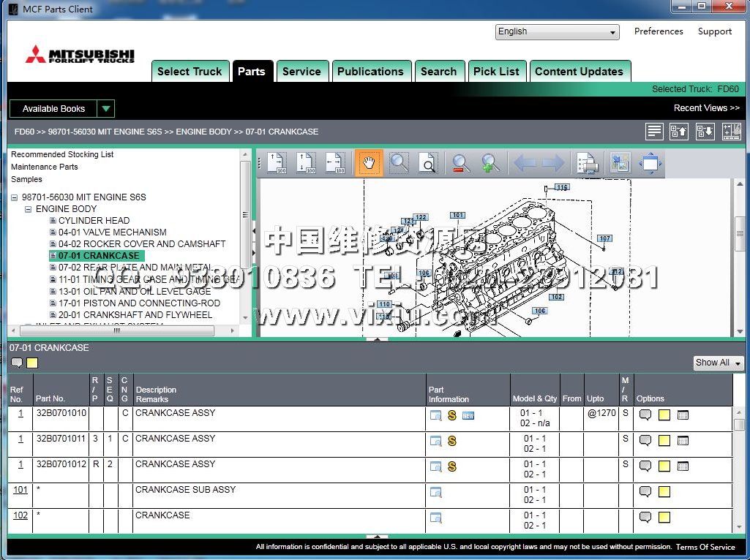Open part info icon for 32B0701010
Image resolution: width=750 pixels, height=560 pixels.
435,416
